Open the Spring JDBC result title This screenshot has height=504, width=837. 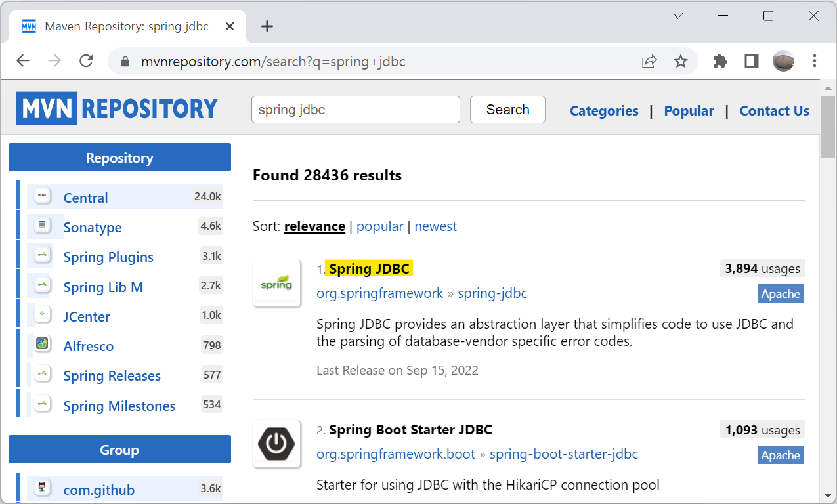pyautogui.click(x=369, y=268)
